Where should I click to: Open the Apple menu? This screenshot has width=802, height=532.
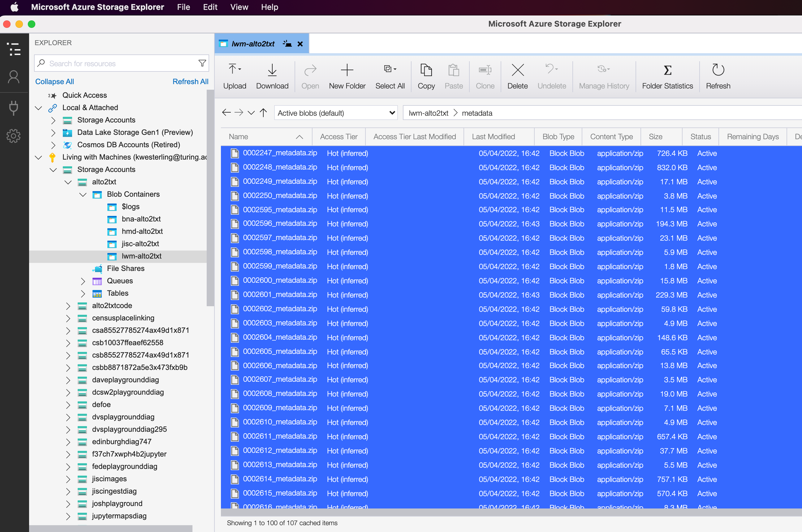[15, 7]
